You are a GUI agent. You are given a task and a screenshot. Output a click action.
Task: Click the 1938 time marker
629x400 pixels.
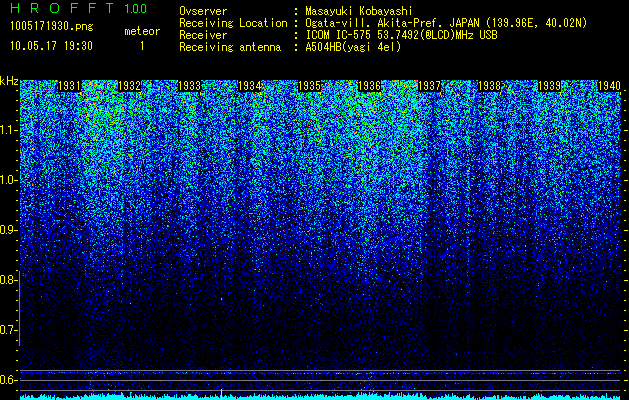point(489,86)
